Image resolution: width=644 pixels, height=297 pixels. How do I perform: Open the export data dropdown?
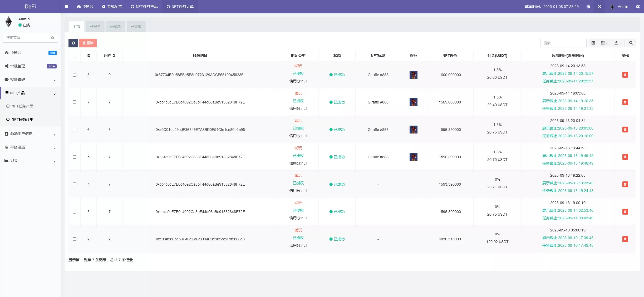point(618,43)
